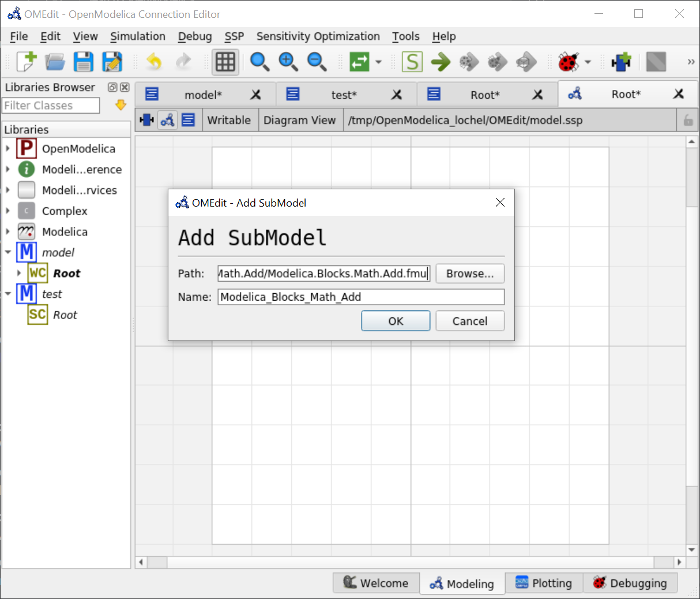Open the Simulation menu
700x599 pixels.
click(138, 36)
